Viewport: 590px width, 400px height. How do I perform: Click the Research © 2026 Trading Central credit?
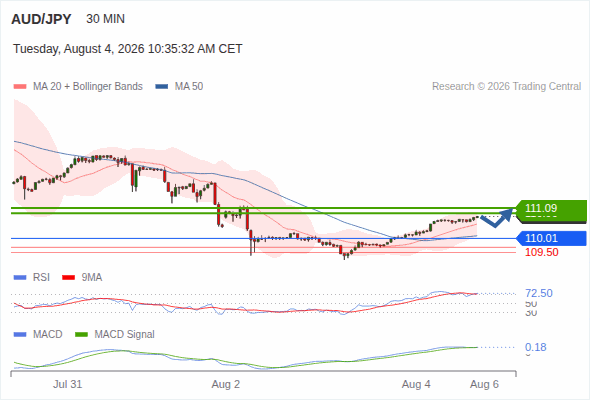pyautogui.click(x=506, y=87)
